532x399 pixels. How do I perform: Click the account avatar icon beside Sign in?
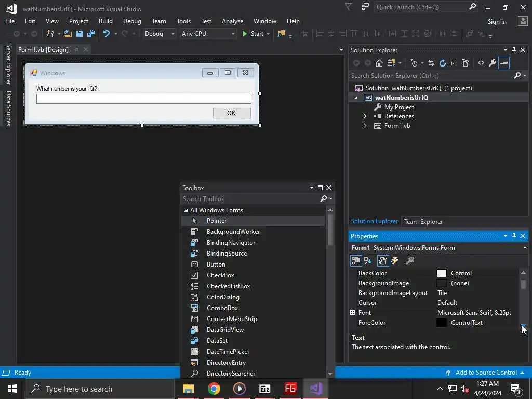pyautogui.click(x=523, y=21)
